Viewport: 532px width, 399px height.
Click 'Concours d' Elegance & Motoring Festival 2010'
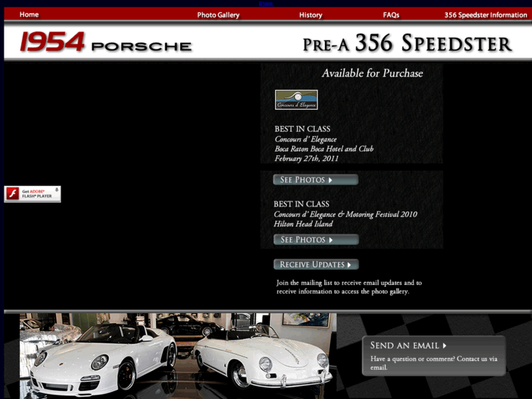click(x=345, y=215)
